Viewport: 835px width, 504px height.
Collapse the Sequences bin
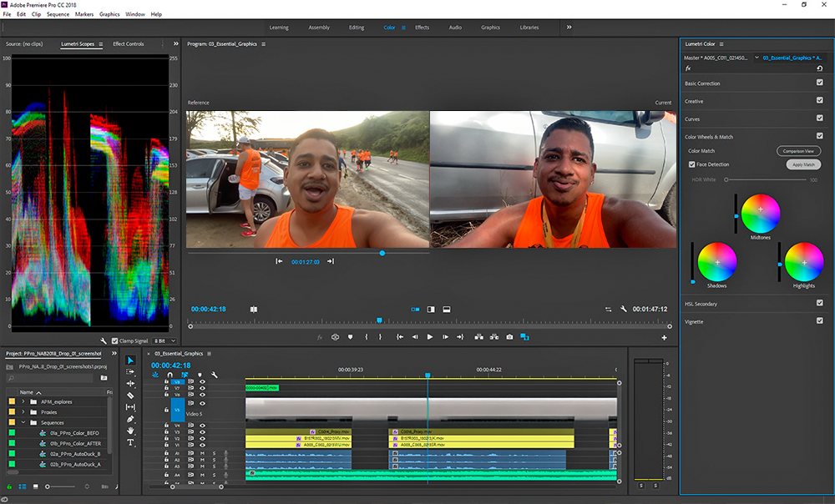coord(23,423)
